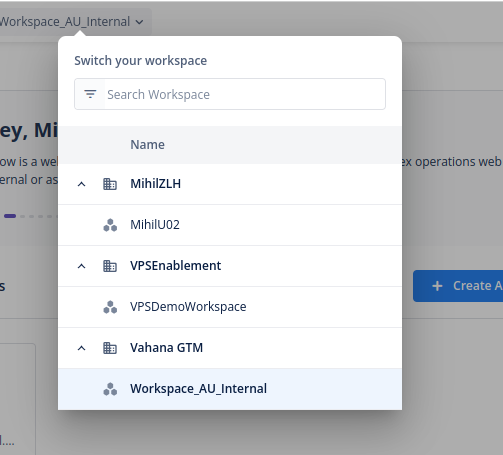503x455 pixels.
Task: Click the MihilU02 workspace cluster icon
Action: [110, 225]
